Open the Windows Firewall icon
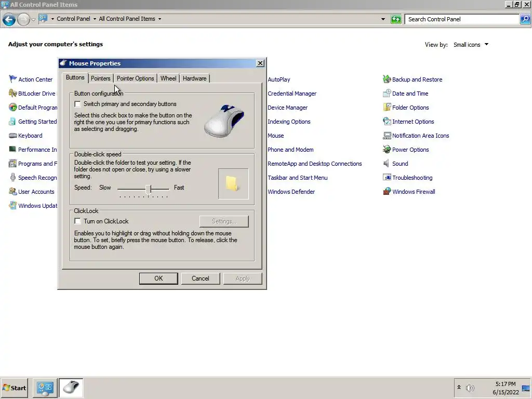The image size is (532, 399). coord(387,191)
